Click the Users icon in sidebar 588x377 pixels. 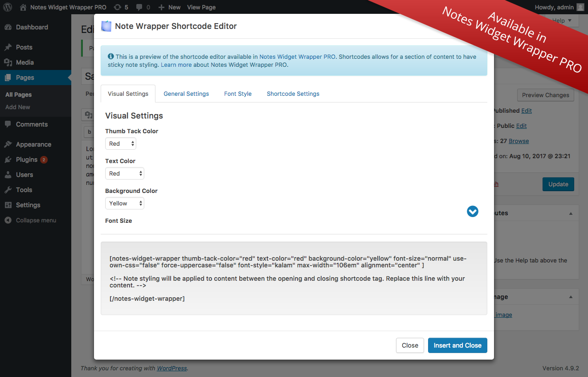[x=8, y=175]
